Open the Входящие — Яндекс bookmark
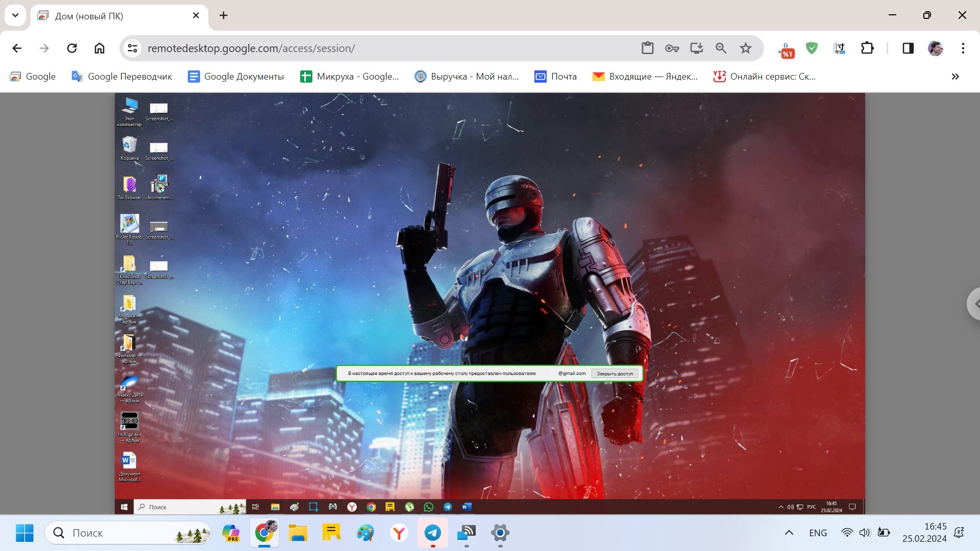Image resolution: width=980 pixels, height=551 pixels. [x=645, y=77]
